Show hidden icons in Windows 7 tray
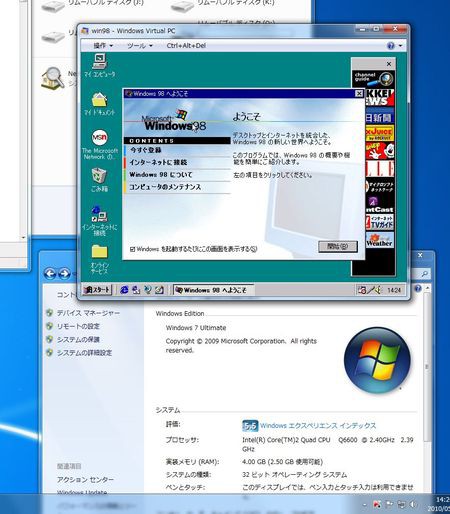This screenshot has height=514, width=450. tap(364, 505)
